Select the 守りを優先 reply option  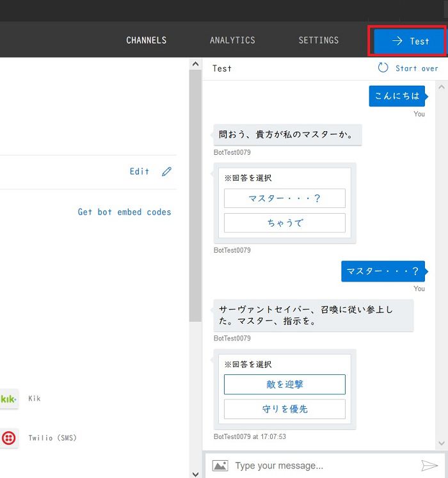[284, 409]
